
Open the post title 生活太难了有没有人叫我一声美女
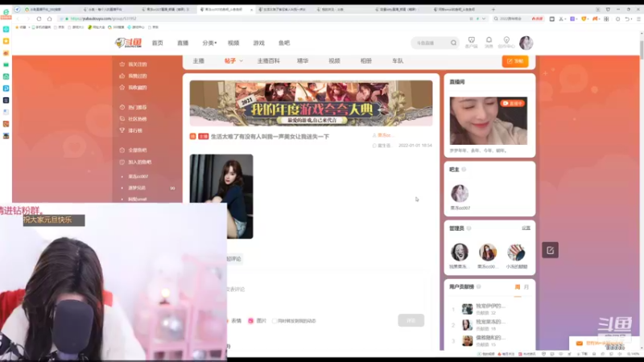pos(270,136)
